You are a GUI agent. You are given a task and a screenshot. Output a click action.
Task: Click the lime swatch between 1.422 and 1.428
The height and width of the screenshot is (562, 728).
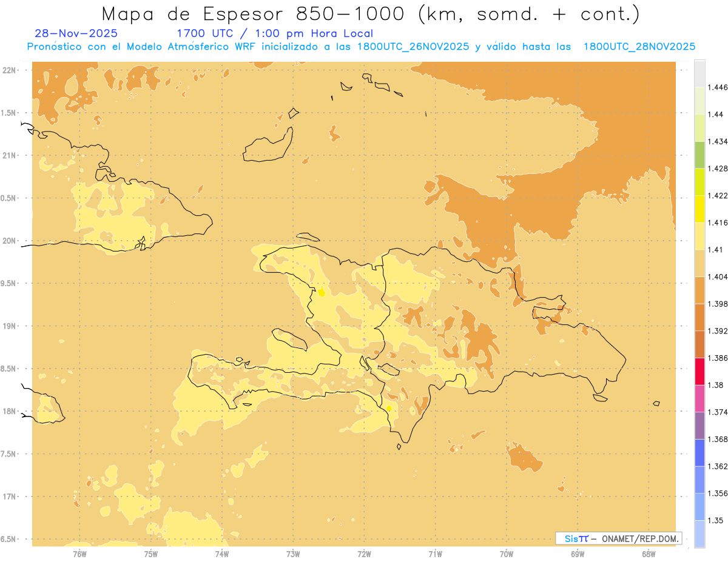pos(699,182)
